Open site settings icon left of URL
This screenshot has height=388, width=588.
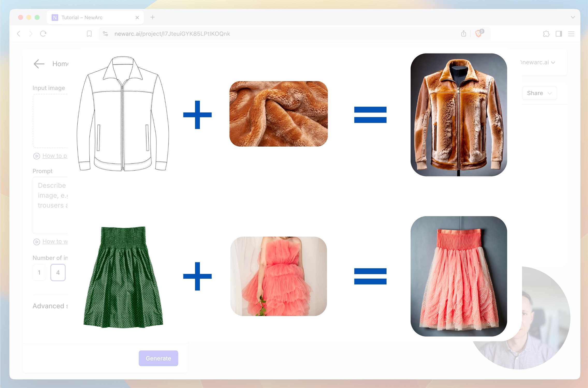pos(105,34)
